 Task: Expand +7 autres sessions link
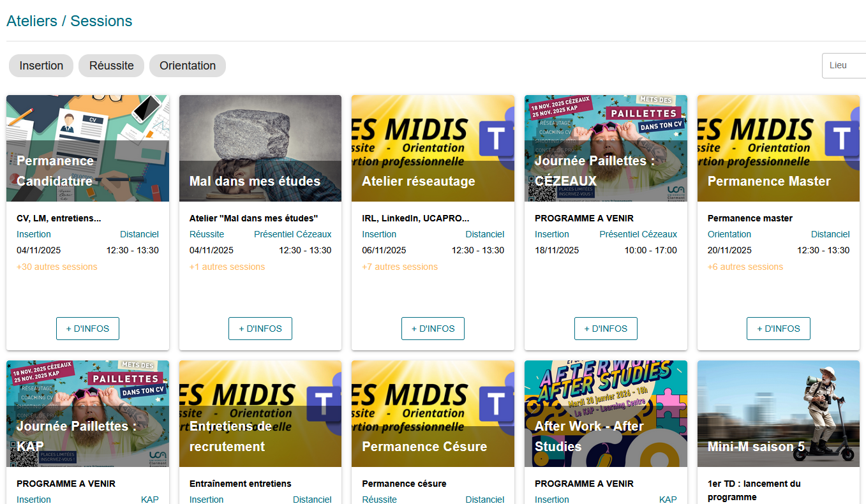pos(399,267)
